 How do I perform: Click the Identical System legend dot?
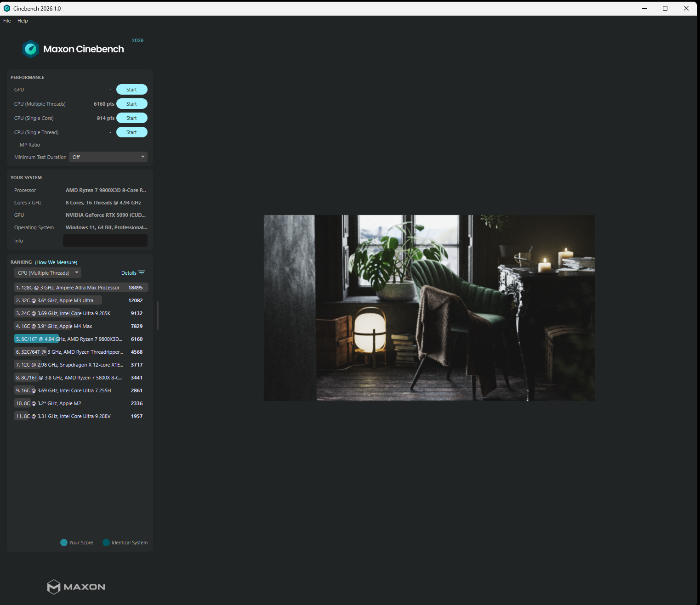(106, 543)
